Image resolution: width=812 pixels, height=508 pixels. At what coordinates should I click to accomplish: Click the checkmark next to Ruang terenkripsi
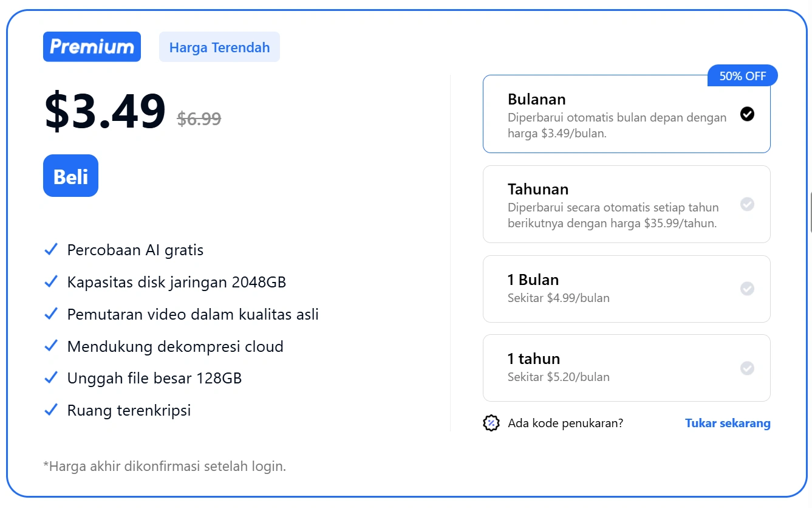click(51, 410)
